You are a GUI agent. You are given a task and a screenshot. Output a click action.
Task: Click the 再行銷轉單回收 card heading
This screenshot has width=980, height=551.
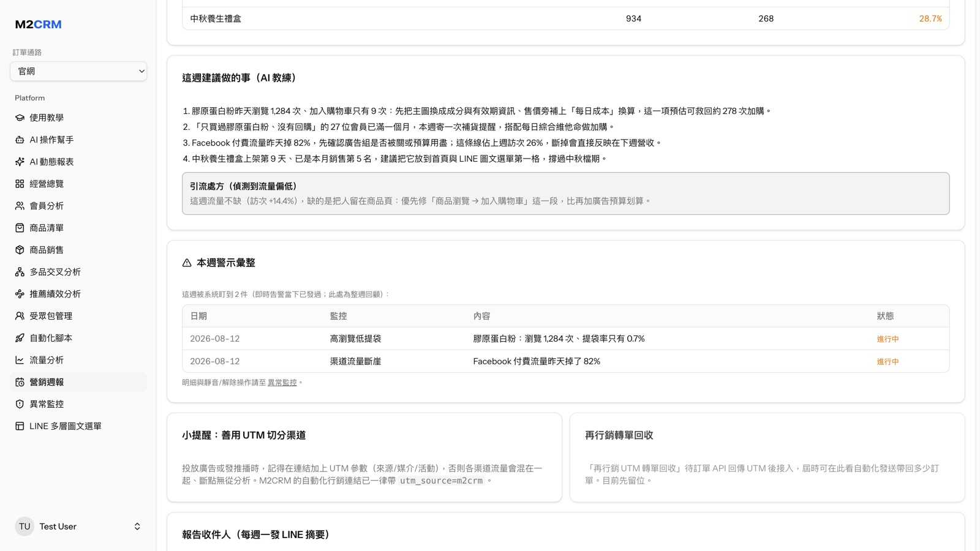click(x=619, y=435)
